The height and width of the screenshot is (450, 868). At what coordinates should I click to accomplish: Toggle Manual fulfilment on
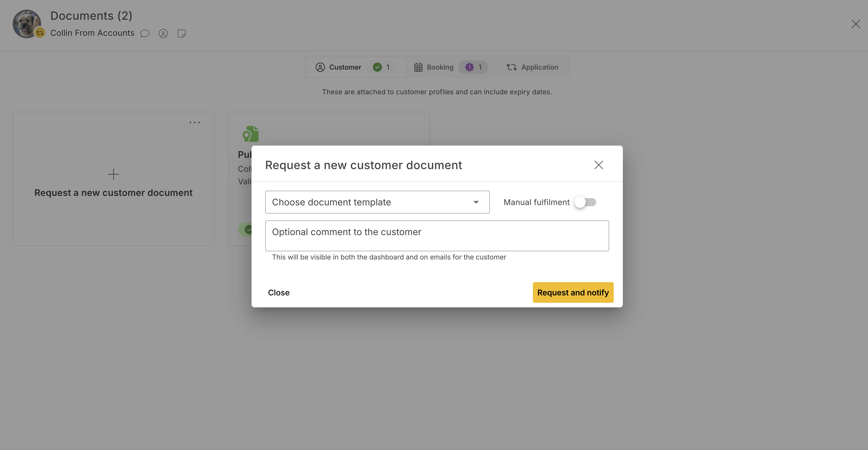click(x=585, y=202)
